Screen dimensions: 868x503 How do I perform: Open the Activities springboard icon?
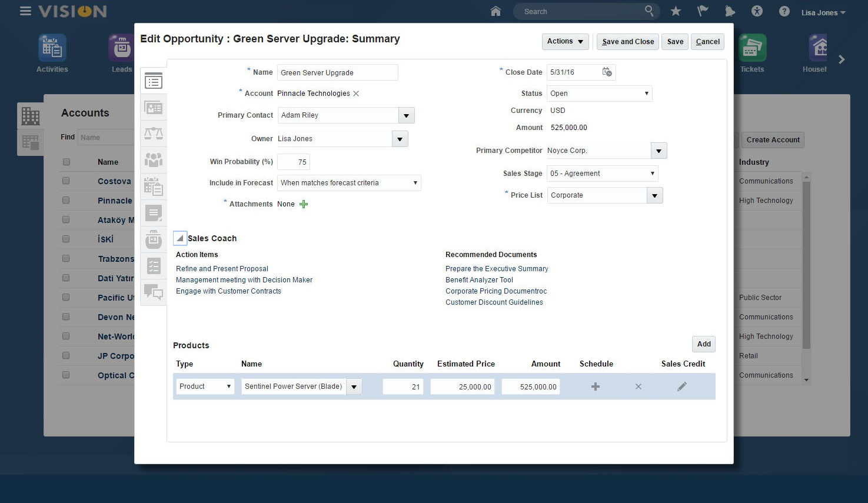click(52, 48)
